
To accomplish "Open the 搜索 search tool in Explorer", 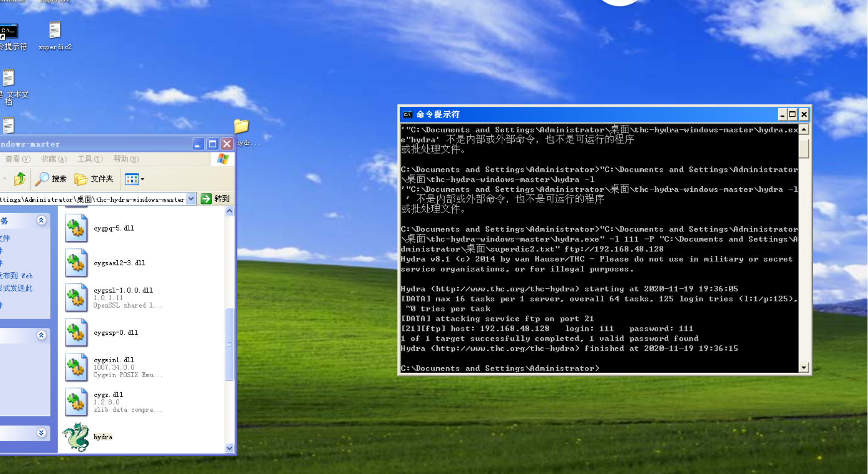I will coord(51,179).
